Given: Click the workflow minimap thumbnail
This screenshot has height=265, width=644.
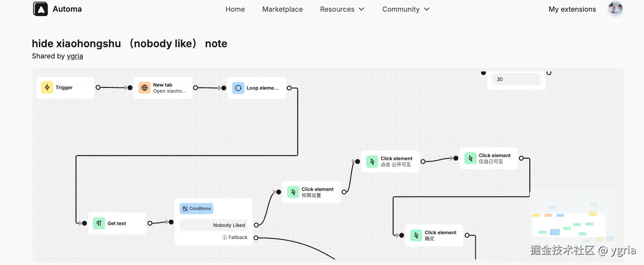Looking at the screenshot, I should click(573, 222).
